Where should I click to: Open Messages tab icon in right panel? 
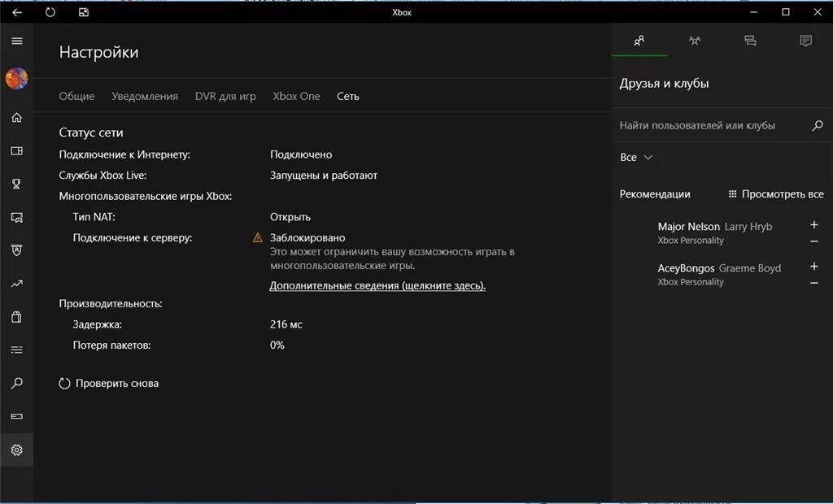point(750,41)
